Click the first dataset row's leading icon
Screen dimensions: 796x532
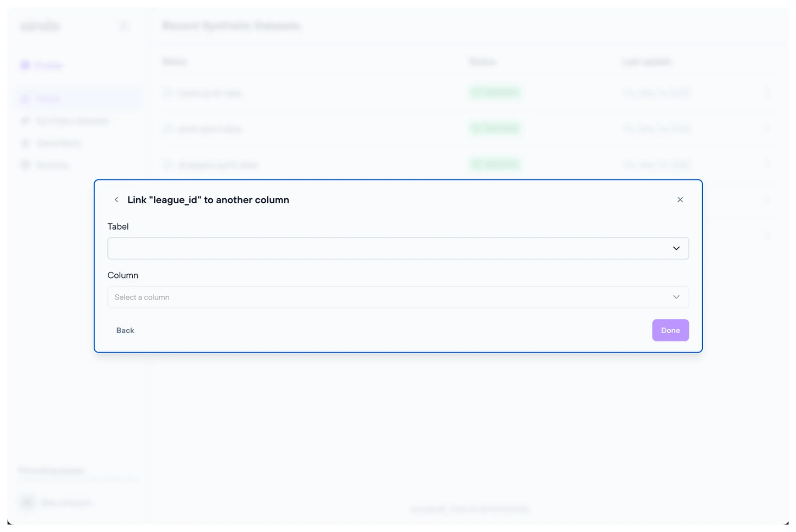click(168, 93)
